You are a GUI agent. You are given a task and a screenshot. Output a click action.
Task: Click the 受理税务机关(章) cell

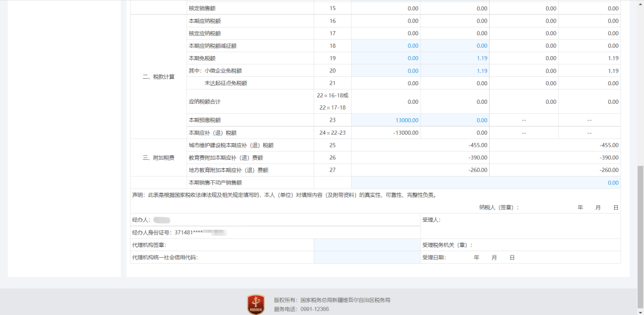point(447,245)
